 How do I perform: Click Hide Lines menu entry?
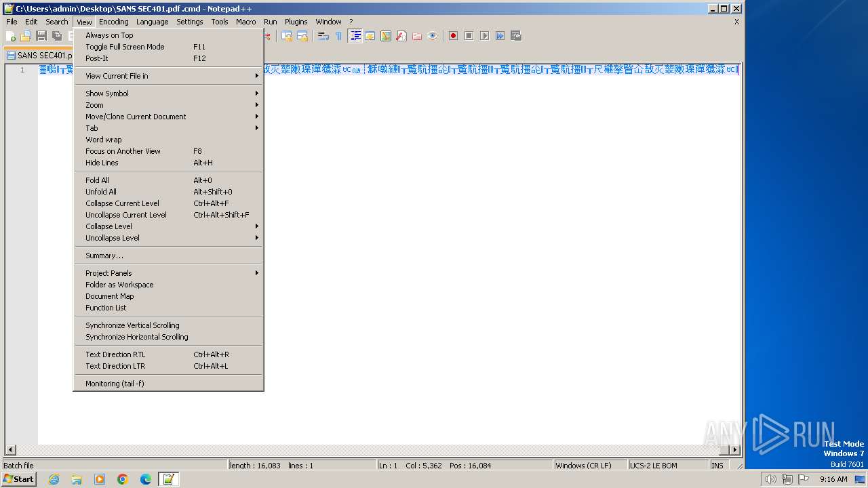[x=168, y=163]
